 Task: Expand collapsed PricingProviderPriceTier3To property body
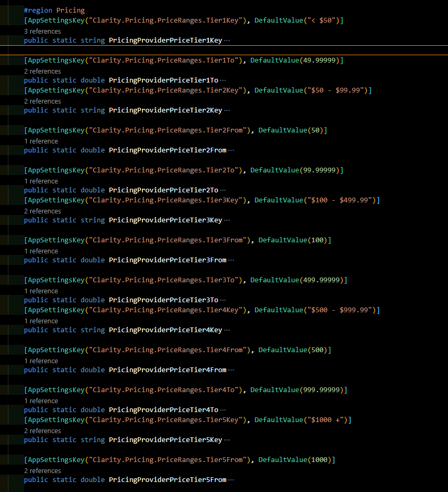point(223,300)
